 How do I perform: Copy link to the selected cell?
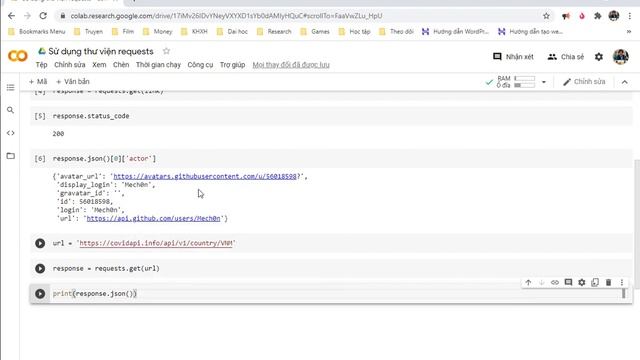pyautogui.click(x=555, y=282)
